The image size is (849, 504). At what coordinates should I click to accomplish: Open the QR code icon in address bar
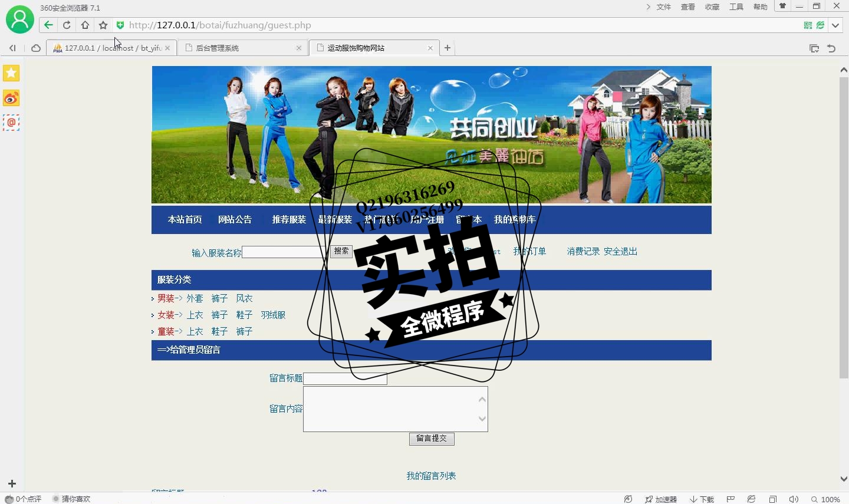pos(808,25)
